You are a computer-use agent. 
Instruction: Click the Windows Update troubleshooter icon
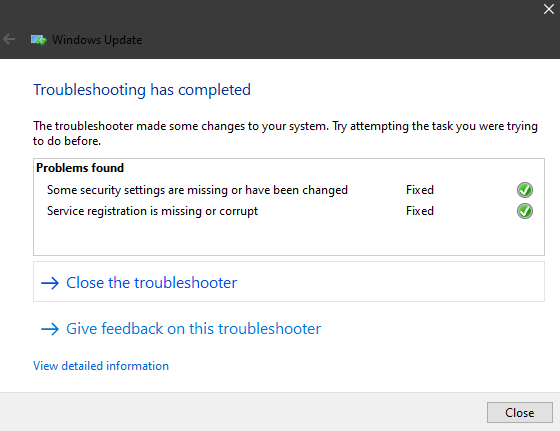point(39,40)
